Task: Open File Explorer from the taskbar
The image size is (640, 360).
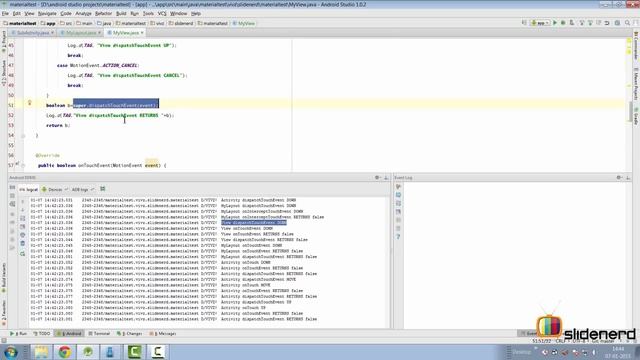Action: coord(41,352)
